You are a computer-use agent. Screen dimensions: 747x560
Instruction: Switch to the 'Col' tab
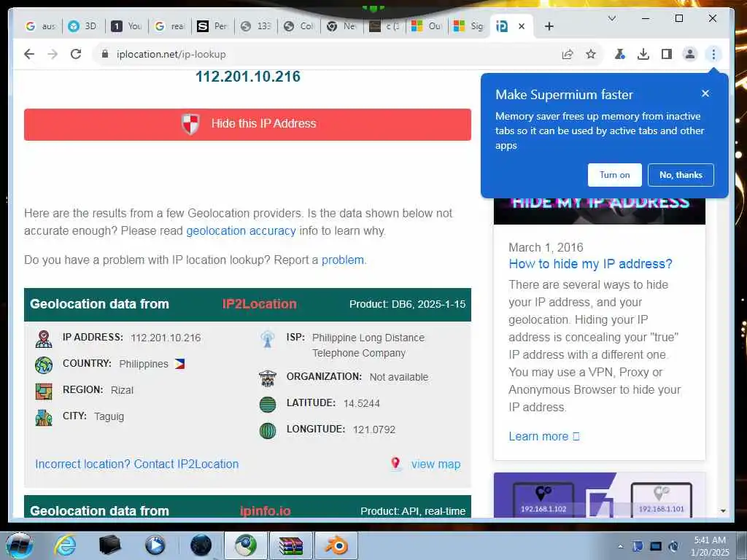(x=298, y=27)
